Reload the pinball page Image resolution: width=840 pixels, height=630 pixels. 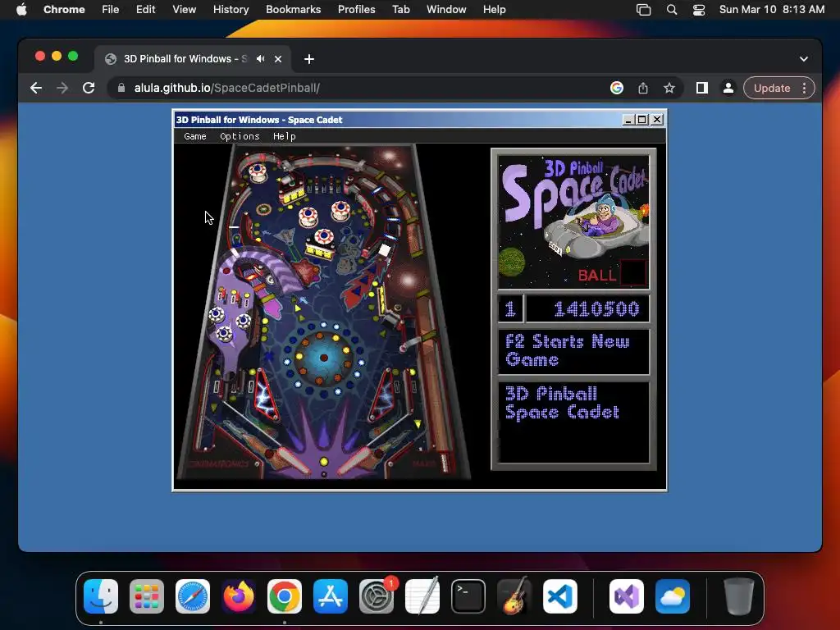click(x=89, y=88)
